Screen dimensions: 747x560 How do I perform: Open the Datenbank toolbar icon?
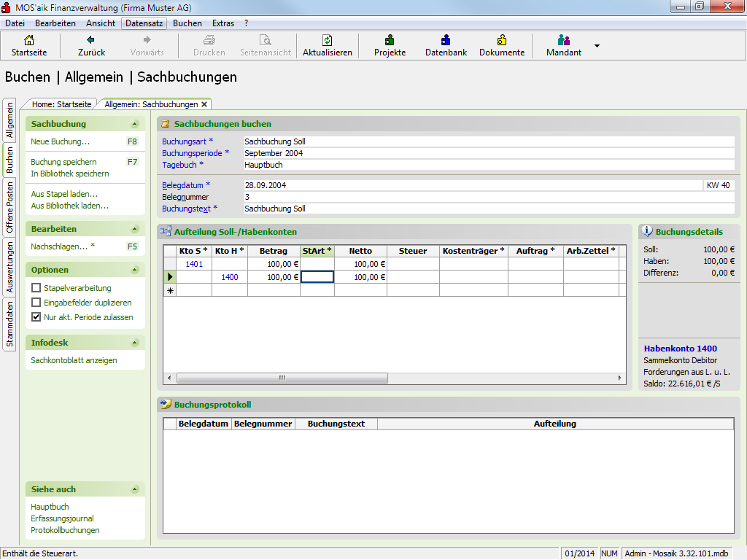[446, 41]
